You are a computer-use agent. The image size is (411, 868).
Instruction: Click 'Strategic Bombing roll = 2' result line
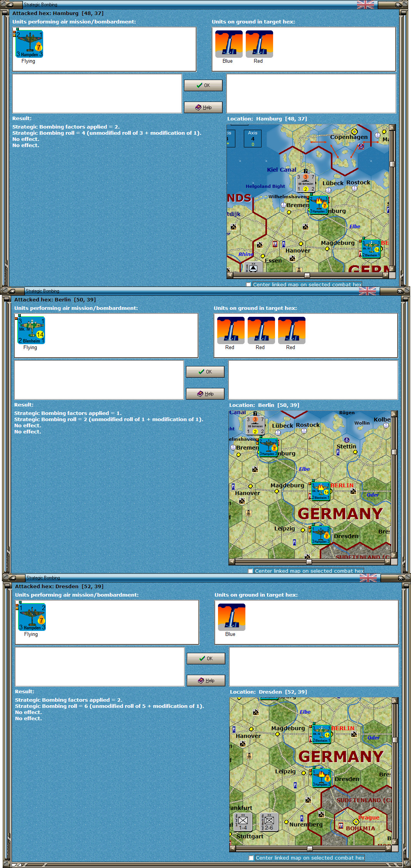(x=109, y=419)
